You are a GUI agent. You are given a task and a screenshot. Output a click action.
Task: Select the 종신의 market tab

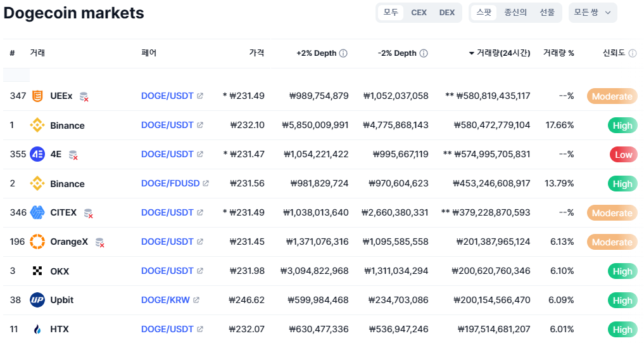coord(515,12)
